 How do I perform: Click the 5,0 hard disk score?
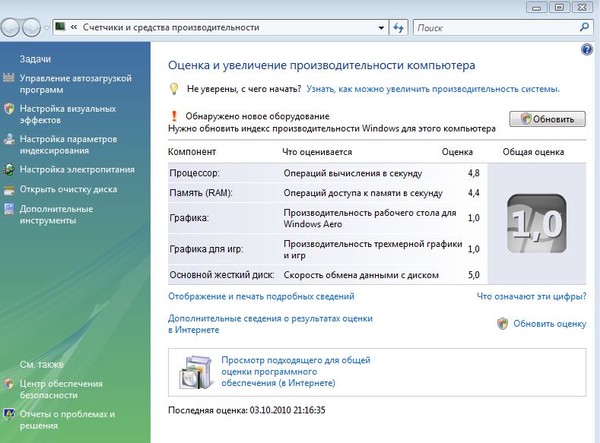[x=473, y=275]
